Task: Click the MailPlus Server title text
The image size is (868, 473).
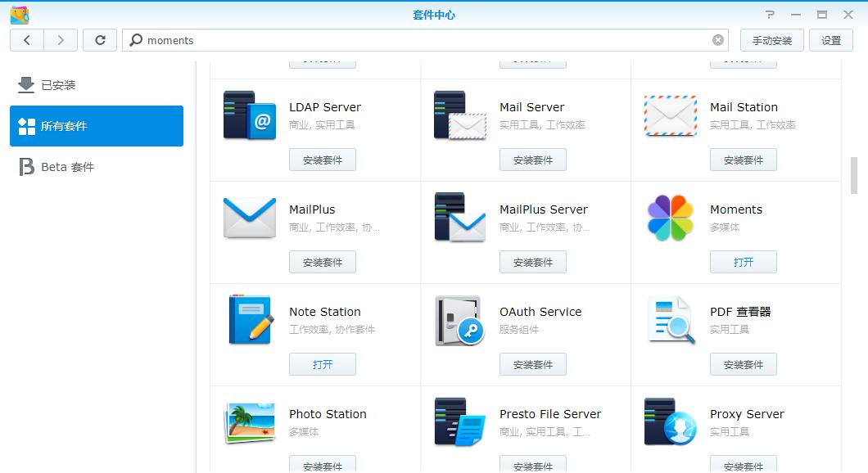Action: (544, 209)
